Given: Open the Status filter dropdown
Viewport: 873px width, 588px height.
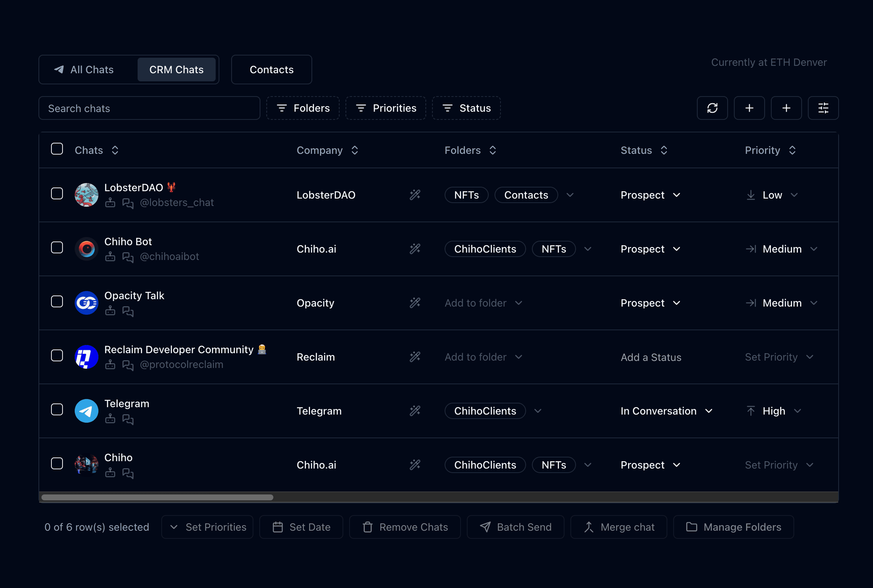Looking at the screenshot, I should coord(466,108).
